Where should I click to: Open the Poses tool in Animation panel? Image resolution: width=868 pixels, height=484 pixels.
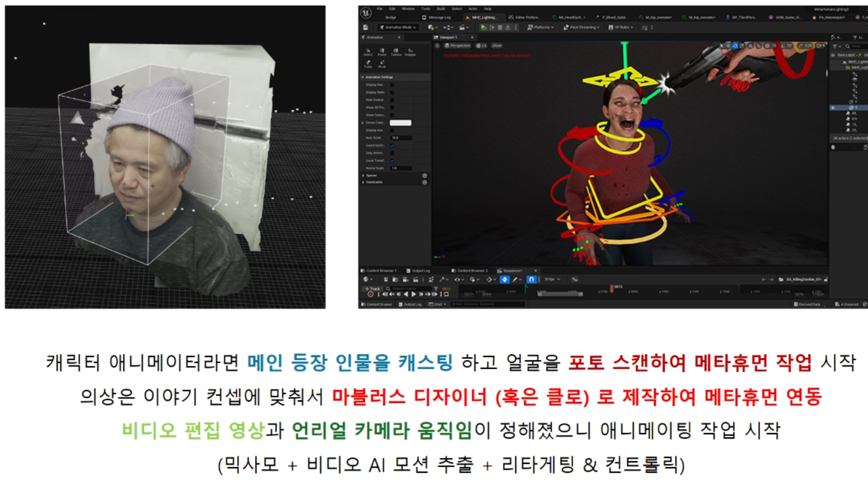click(382, 52)
